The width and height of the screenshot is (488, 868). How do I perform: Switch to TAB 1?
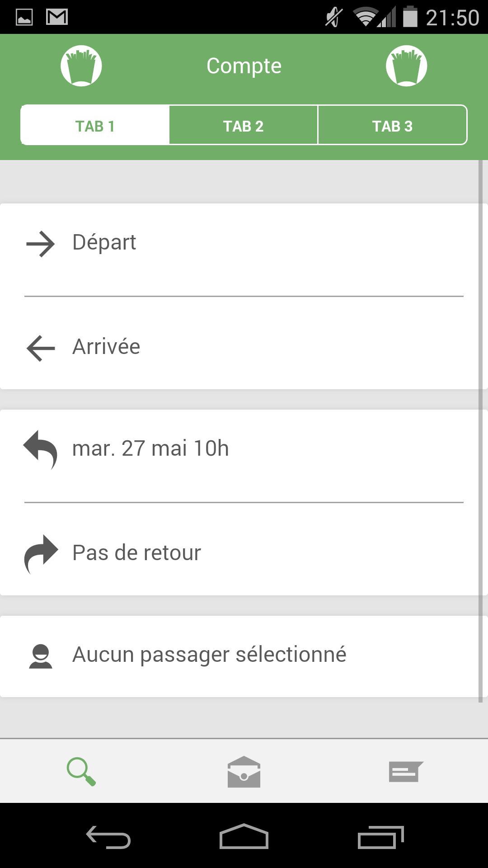(95, 126)
